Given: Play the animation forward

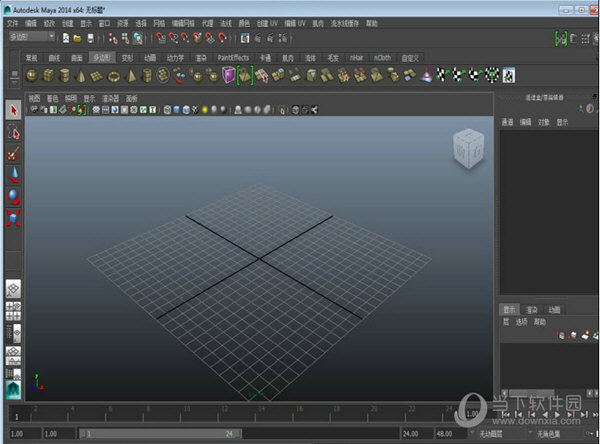Looking at the screenshot, I should click(558, 414).
